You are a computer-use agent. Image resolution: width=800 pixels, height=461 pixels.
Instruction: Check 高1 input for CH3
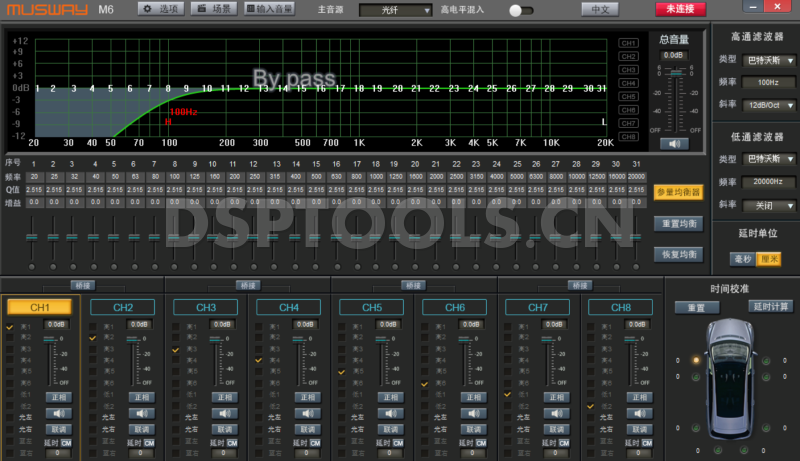pos(176,326)
